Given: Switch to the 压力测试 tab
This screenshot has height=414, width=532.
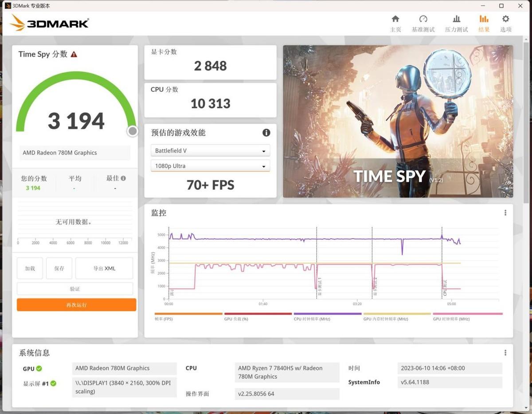Looking at the screenshot, I should (x=456, y=23).
